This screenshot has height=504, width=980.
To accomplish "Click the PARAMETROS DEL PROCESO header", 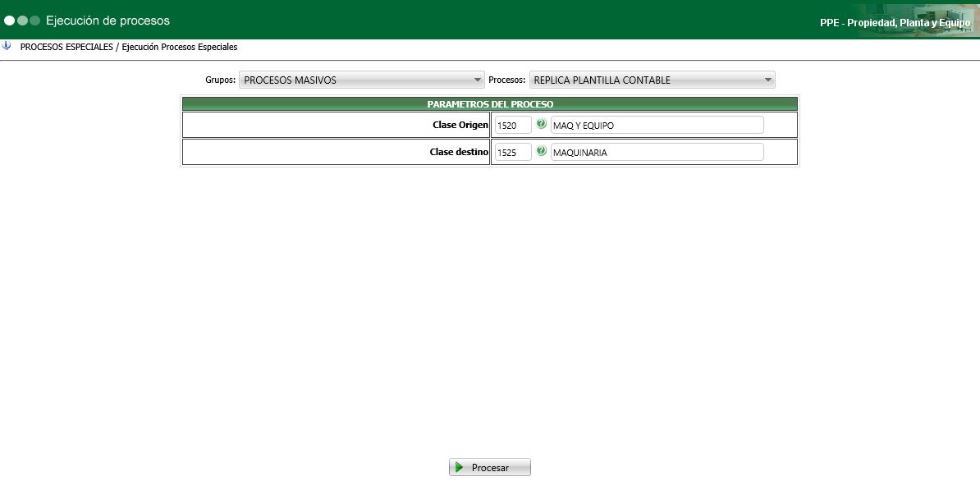I will [x=490, y=103].
